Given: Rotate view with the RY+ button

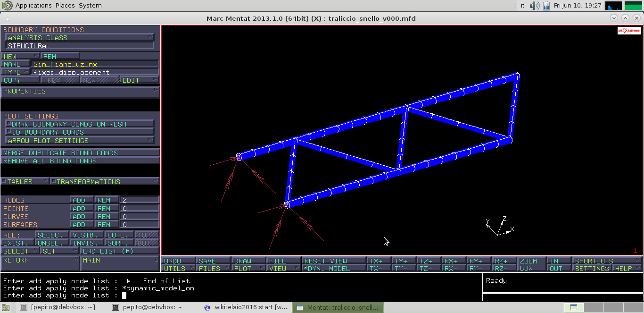Looking at the screenshot, I should (479, 261).
